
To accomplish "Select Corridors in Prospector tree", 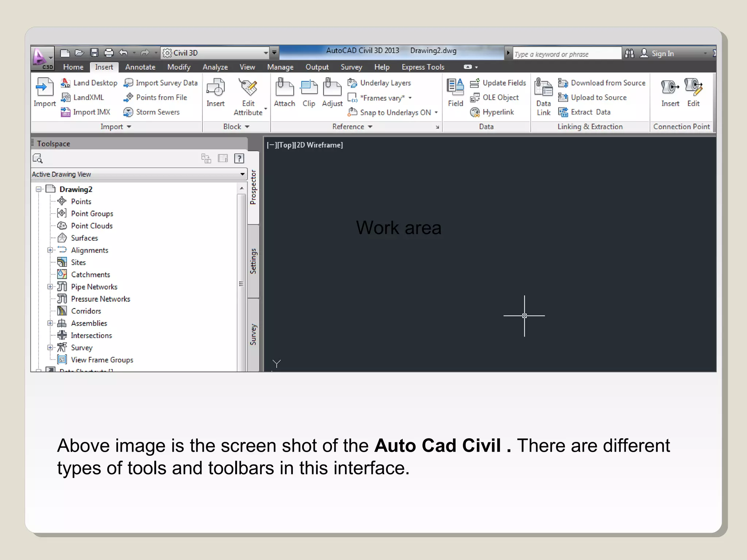I will click(x=86, y=311).
